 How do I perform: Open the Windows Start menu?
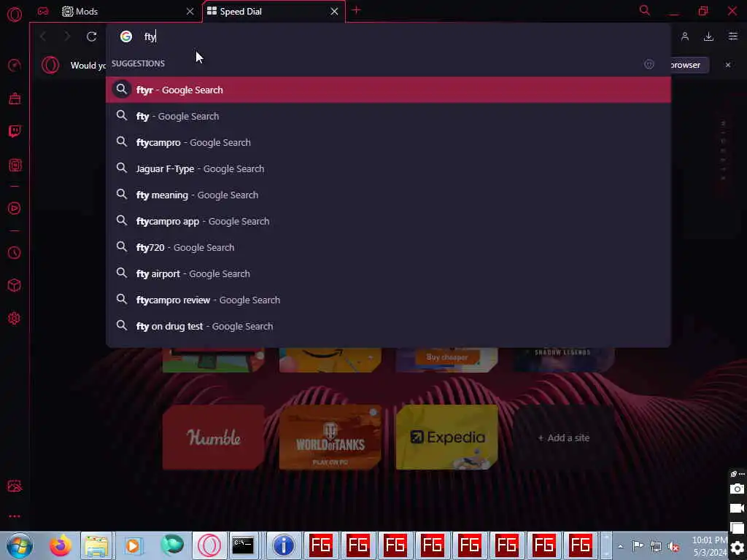[20, 545]
